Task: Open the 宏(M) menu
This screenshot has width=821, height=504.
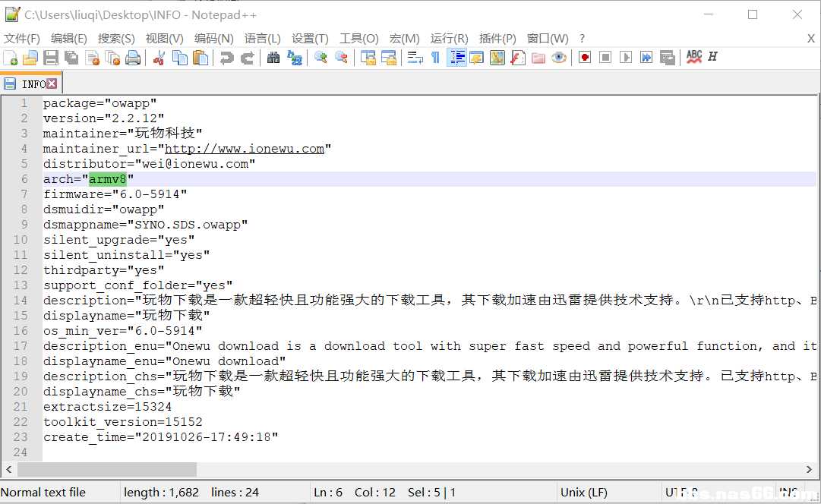Action: click(x=404, y=39)
